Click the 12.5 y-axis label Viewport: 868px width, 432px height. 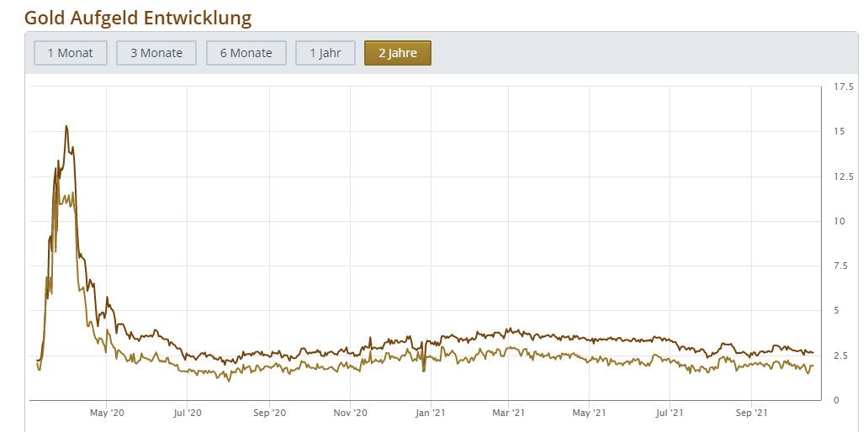[843, 176]
